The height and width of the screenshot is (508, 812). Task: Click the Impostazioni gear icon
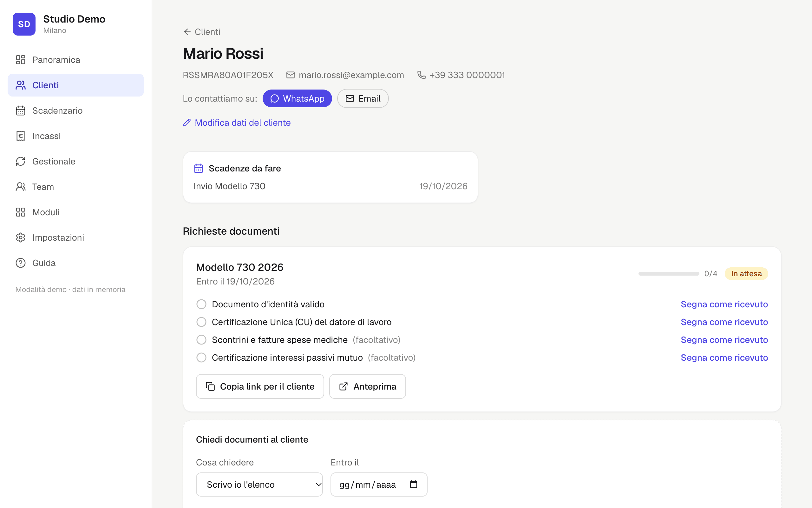click(x=21, y=237)
